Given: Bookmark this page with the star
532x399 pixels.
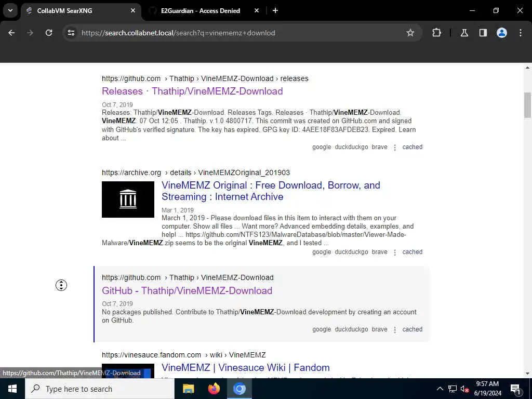Looking at the screenshot, I should pyautogui.click(x=410, y=33).
